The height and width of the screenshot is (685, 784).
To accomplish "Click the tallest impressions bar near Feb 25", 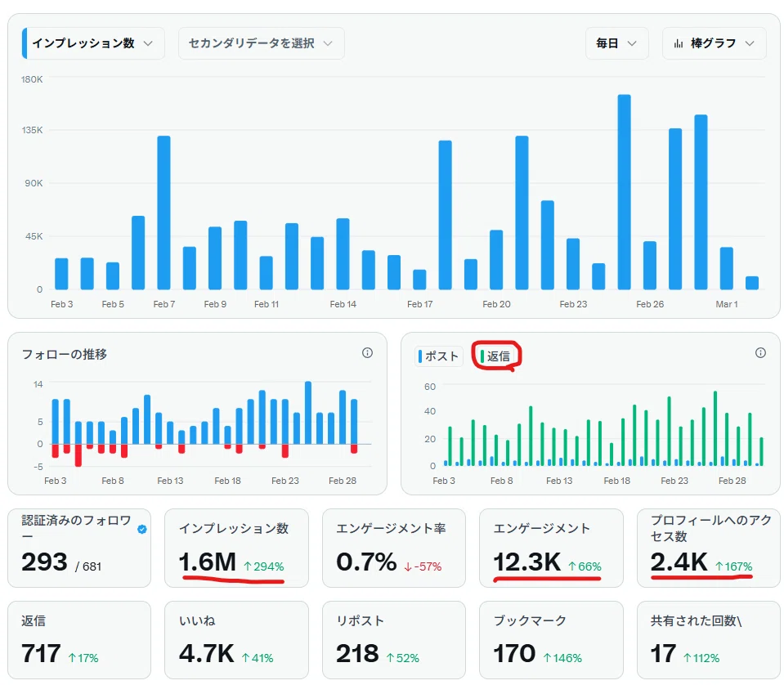I will coord(624,192).
